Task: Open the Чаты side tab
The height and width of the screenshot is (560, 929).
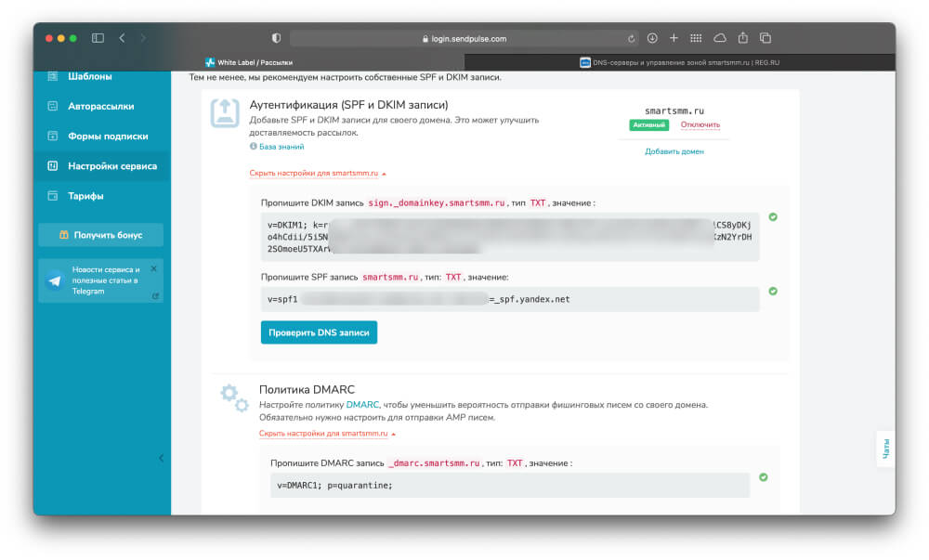Action: coord(885,449)
